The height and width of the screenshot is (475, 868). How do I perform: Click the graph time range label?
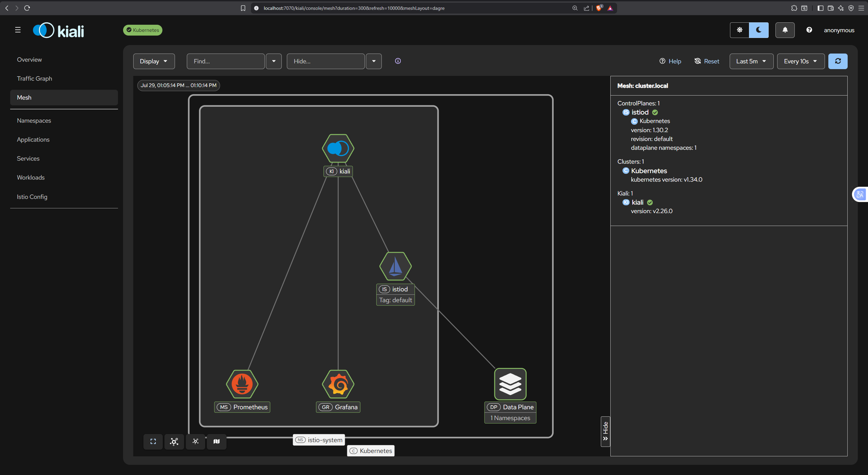pyautogui.click(x=179, y=85)
